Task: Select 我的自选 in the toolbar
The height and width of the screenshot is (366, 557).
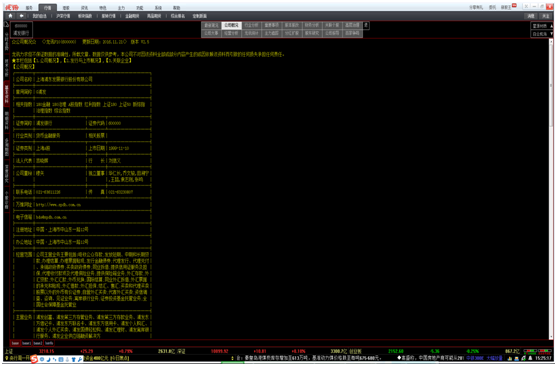Action: [39, 16]
